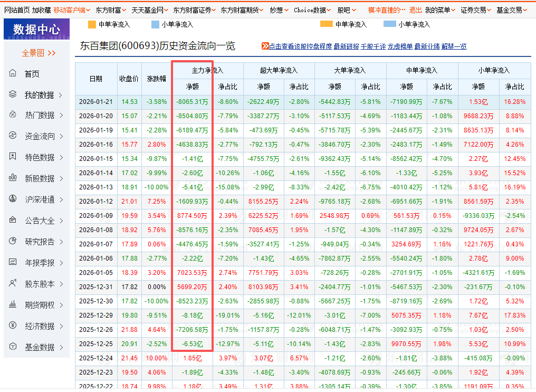Click the 收盘价 column header
Viewport: 536px width, 392px height.
pos(129,79)
